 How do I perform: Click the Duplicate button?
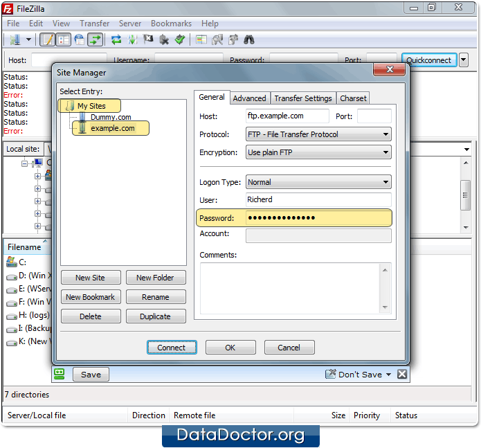pyautogui.click(x=156, y=316)
